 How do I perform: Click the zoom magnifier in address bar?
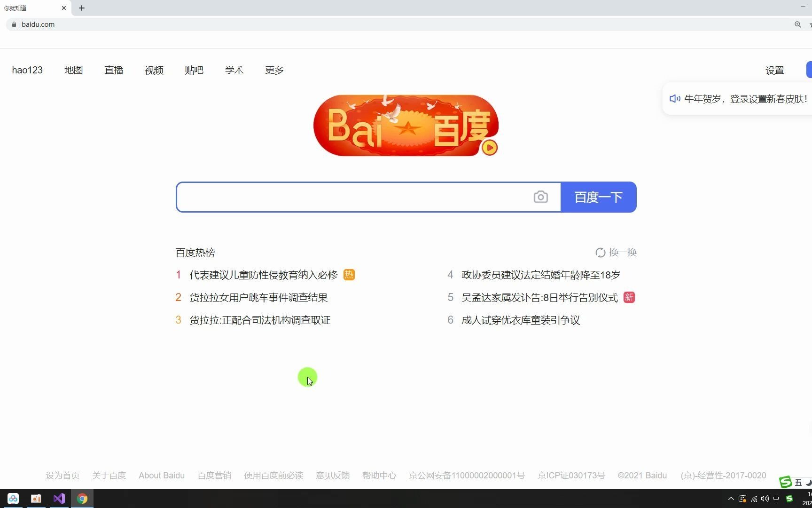tap(797, 24)
